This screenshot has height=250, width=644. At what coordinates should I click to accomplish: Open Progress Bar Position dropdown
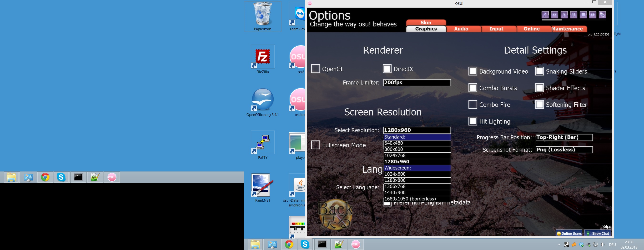pyautogui.click(x=564, y=137)
